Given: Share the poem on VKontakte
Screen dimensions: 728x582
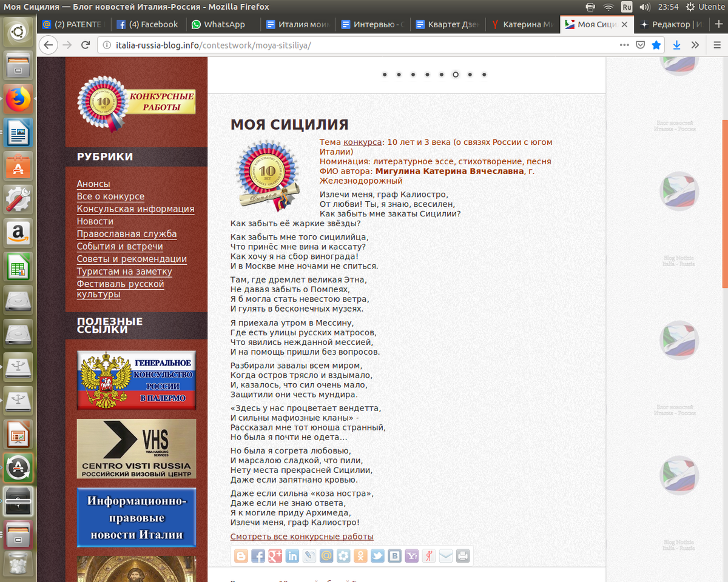Looking at the screenshot, I should coord(394,556).
